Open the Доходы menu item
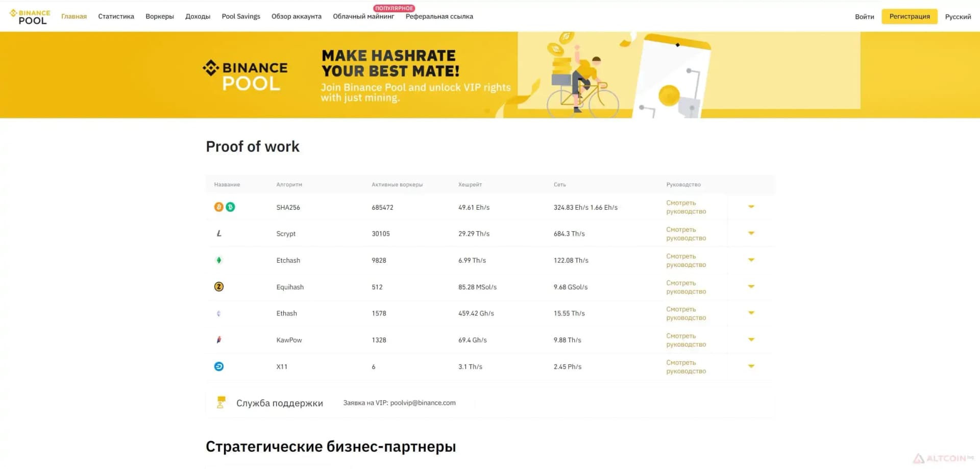 click(198, 16)
